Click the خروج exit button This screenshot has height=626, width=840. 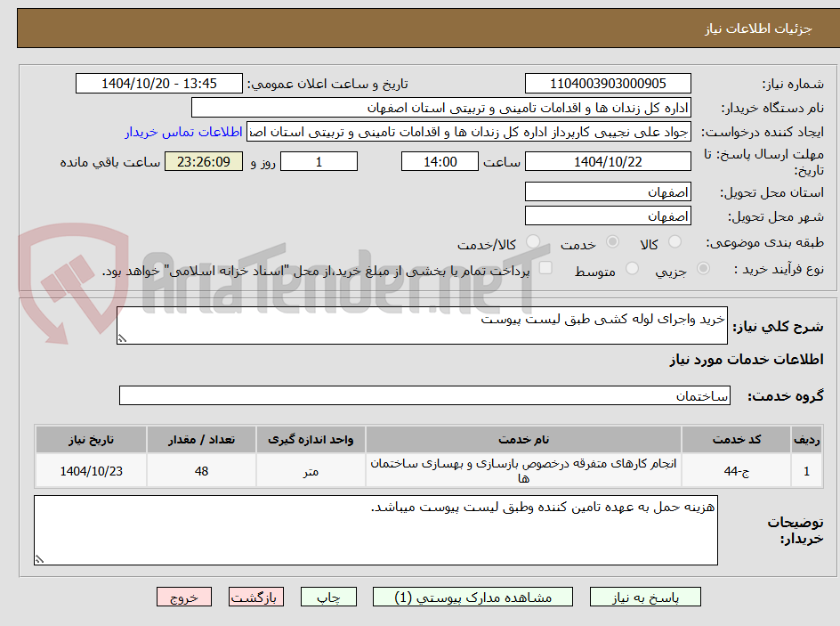183,597
